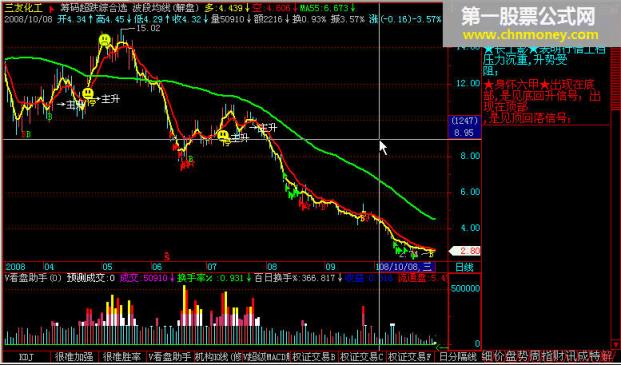This screenshot has width=621, height=365.
Task: Select the 盘 tab in right panel
Action: [511, 356]
